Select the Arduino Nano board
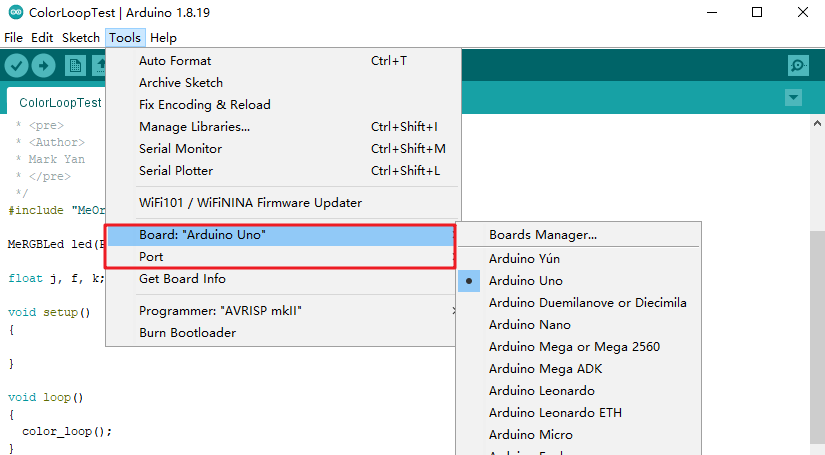The height and width of the screenshot is (455, 825). pyautogui.click(x=579, y=325)
